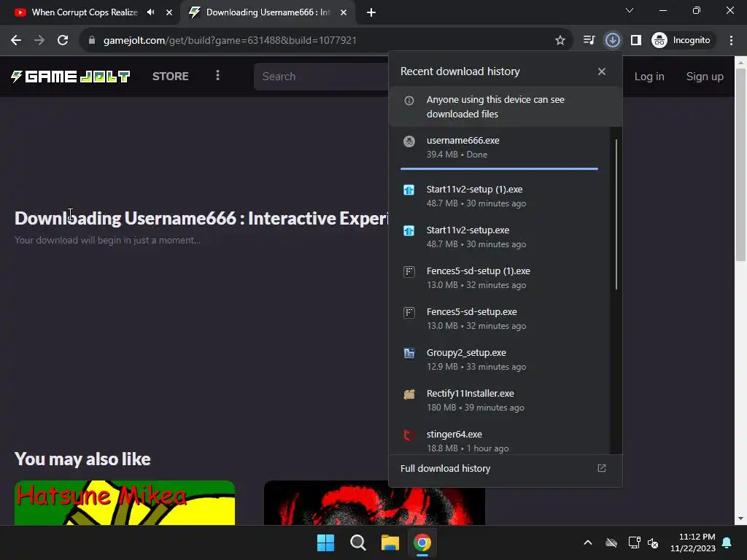This screenshot has width=747, height=560.
Task: Bookmark this page with the star icon
Action: [560, 41]
